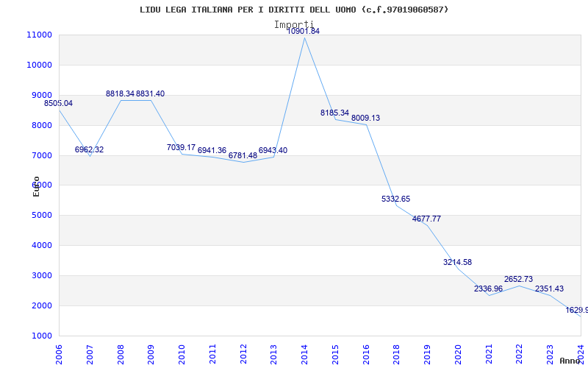Click x-axis year 2013

click(273, 355)
